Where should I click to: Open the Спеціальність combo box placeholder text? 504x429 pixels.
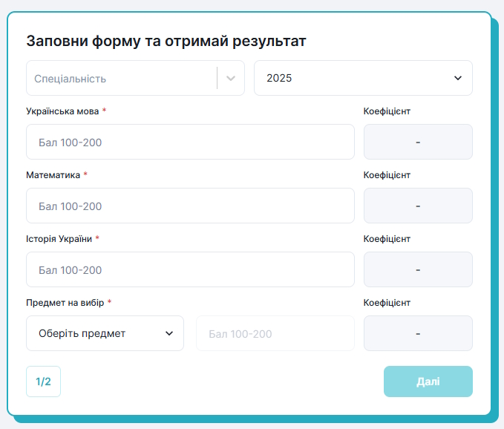click(x=70, y=79)
